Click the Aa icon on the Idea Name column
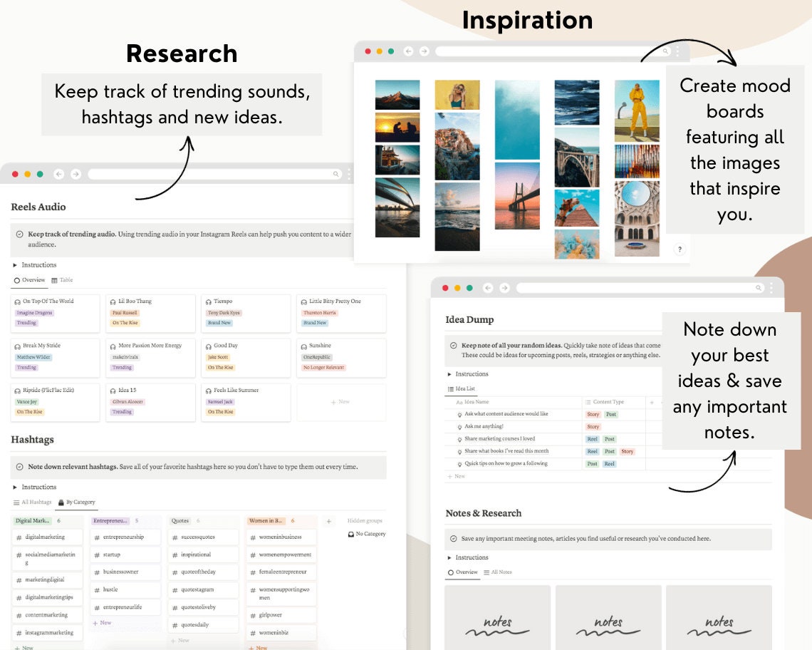Screen dimensions: 812x650 [458, 403]
